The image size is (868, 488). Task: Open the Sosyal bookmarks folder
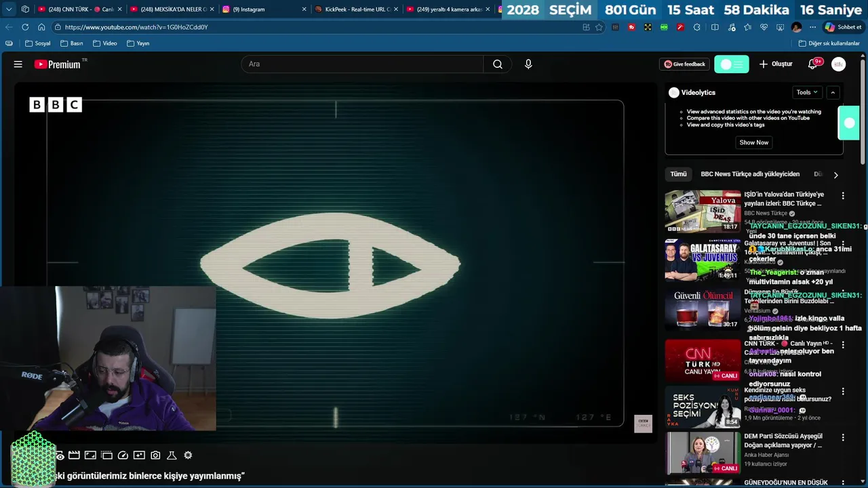click(37, 43)
